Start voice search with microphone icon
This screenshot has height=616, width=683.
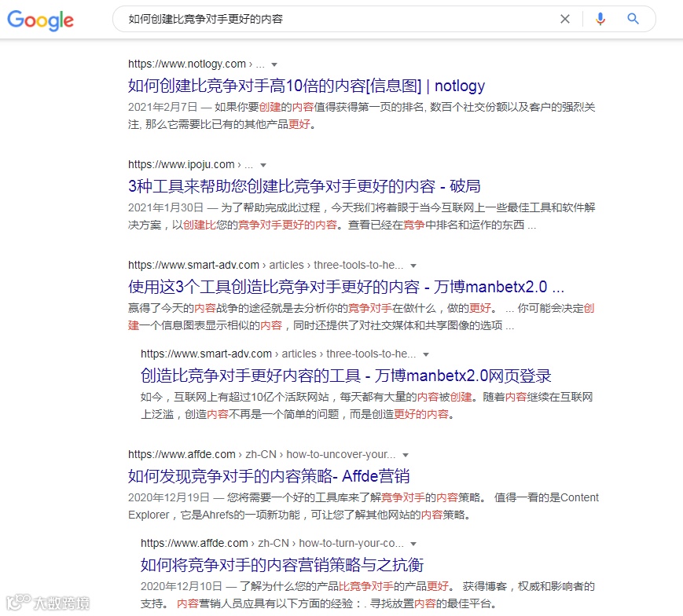pyautogui.click(x=600, y=19)
